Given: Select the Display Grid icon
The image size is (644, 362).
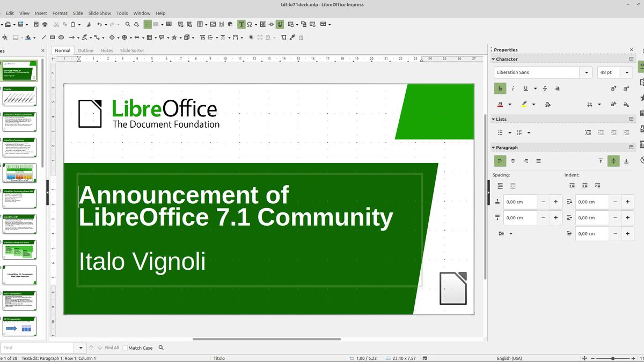Looking at the screenshot, I should [x=147, y=24].
